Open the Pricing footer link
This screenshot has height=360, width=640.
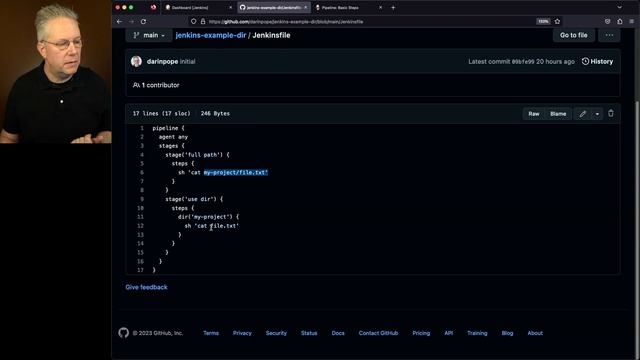point(421,333)
